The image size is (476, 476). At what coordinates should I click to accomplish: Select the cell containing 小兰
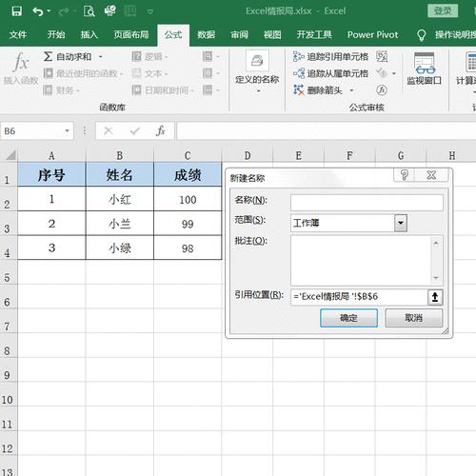[x=120, y=224]
